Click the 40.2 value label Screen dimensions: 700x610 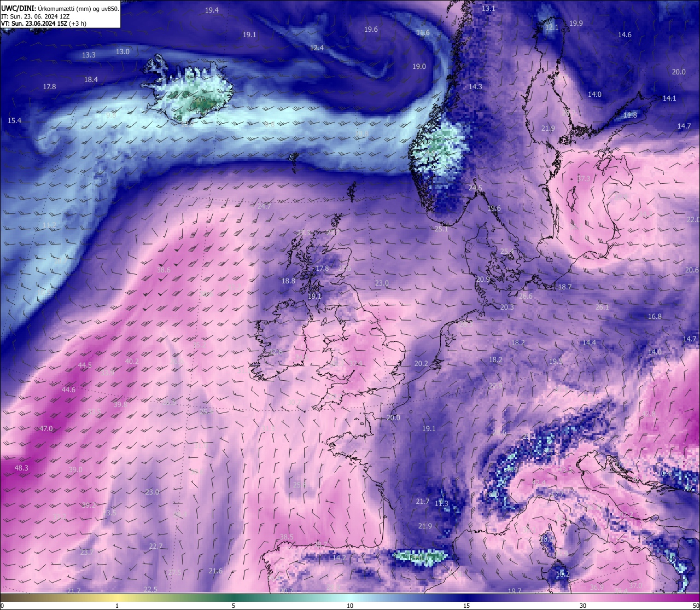132,362
